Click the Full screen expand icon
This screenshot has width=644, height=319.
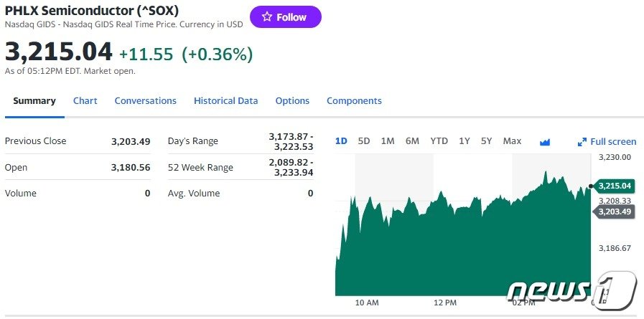(x=582, y=142)
